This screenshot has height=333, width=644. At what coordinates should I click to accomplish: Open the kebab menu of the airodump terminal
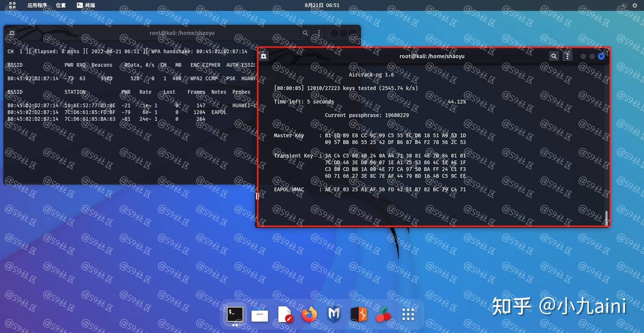coord(319,33)
